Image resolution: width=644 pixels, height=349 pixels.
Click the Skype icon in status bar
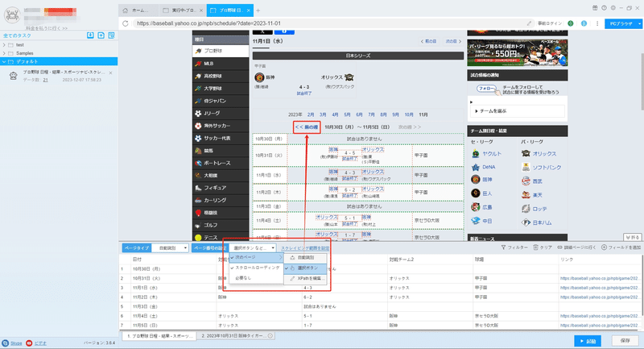click(6, 343)
